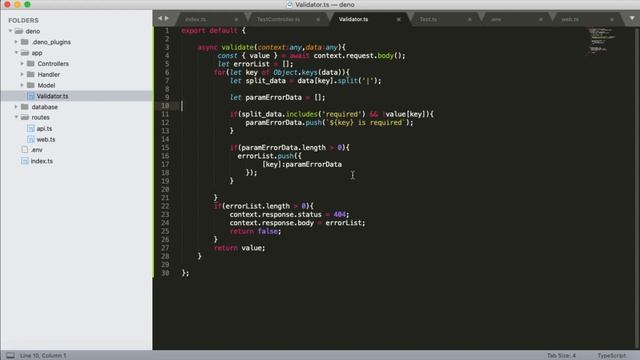Click the Controllers folder icon
Viewport: 640px width, 360px height.
[31, 64]
